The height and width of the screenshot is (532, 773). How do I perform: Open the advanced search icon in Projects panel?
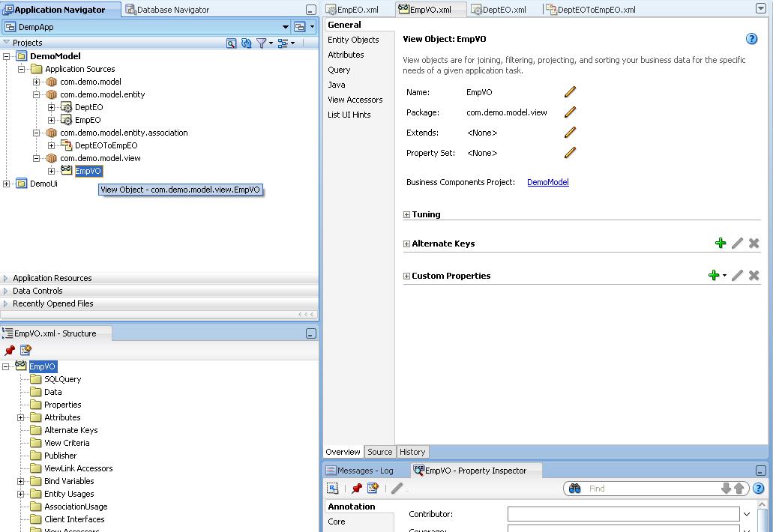(231, 43)
